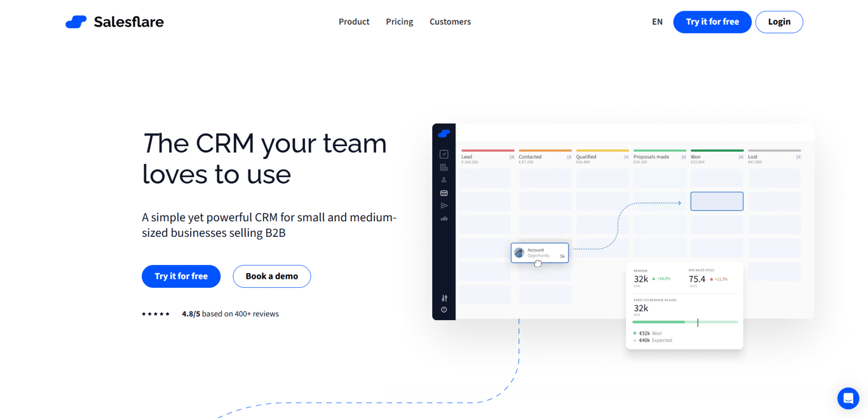Click the Account card avatar picture

pyautogui.click(x=519, y=253)
